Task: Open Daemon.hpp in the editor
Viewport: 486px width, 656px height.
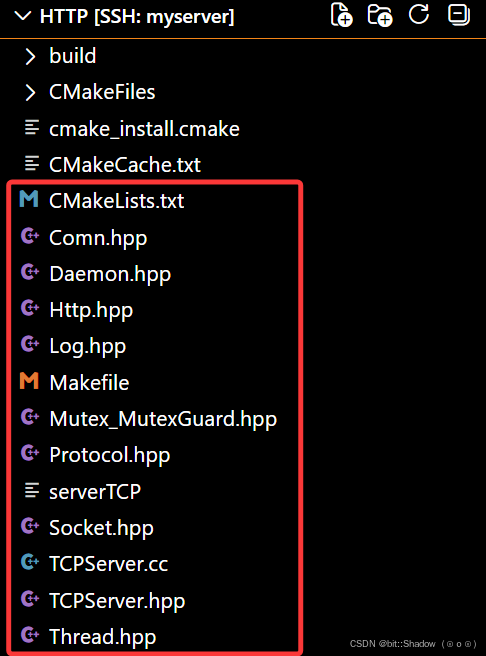Action: click(110, 274)
